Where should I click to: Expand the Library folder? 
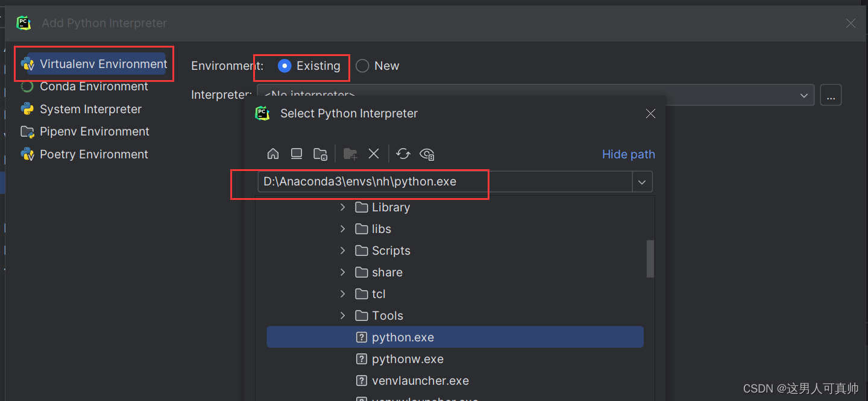342,207
